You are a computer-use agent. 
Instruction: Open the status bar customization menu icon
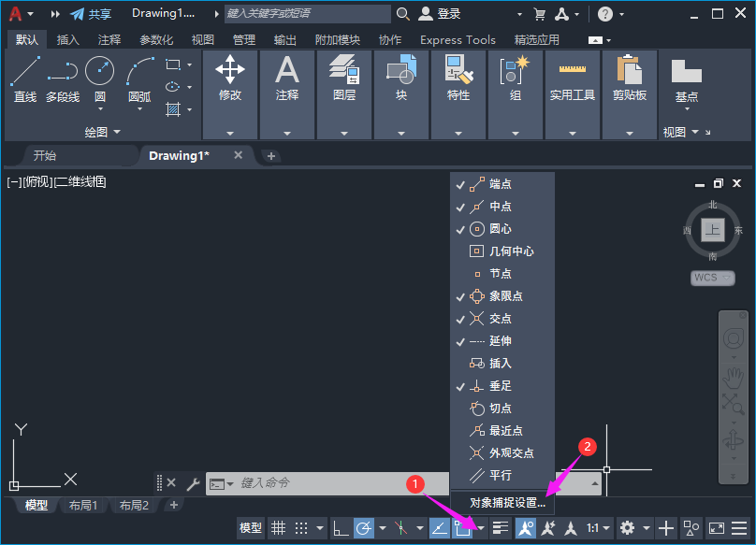739,528
